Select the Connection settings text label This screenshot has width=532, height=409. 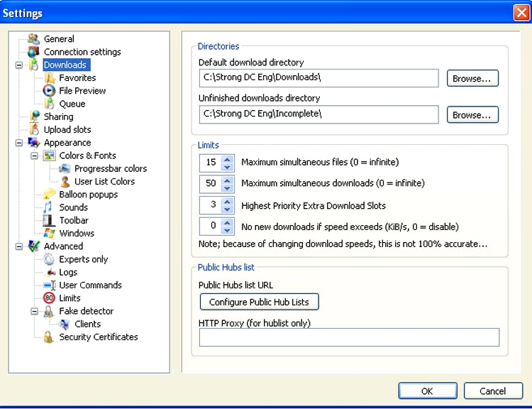click(x=82, y=52)
